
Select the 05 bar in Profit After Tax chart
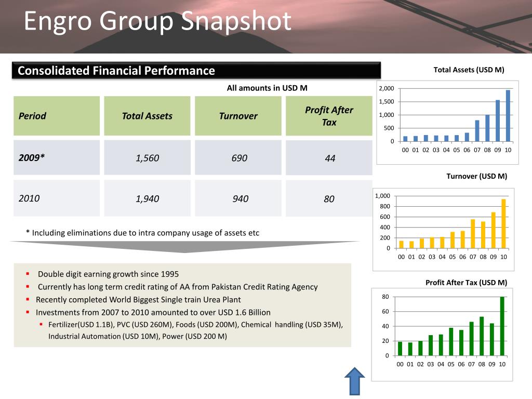tap(451, 342)
